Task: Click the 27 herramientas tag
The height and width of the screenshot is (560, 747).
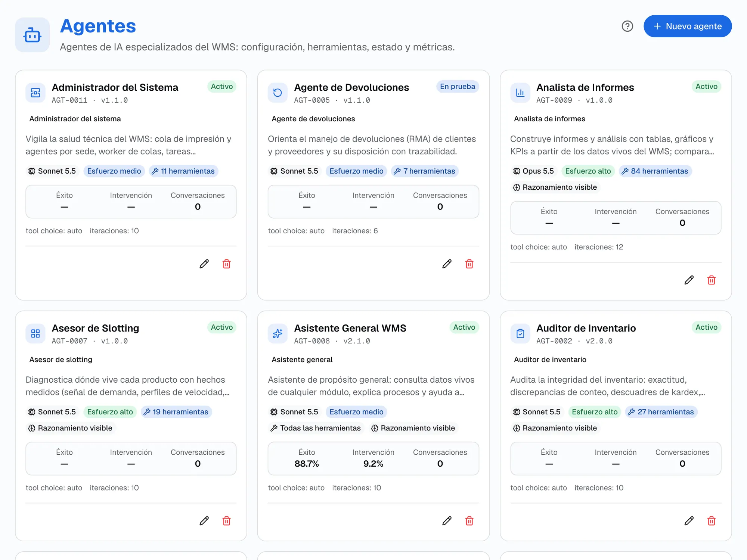Action: [x=661, y=412]
